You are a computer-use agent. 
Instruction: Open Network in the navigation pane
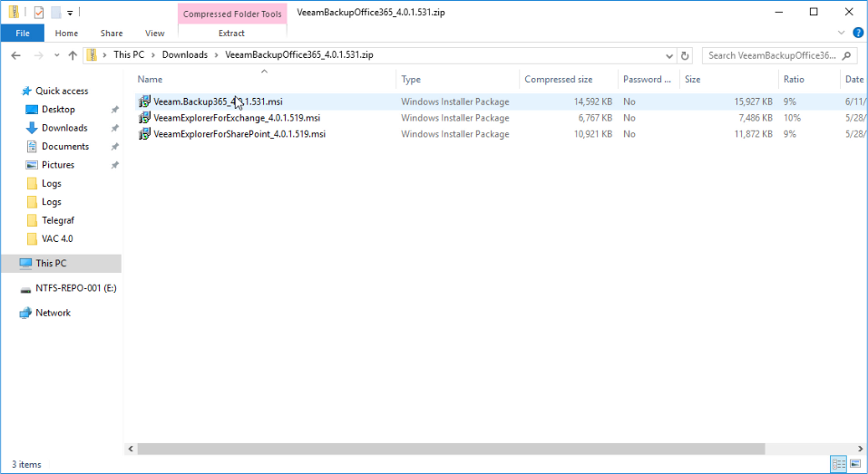click(x=54, y=313)
